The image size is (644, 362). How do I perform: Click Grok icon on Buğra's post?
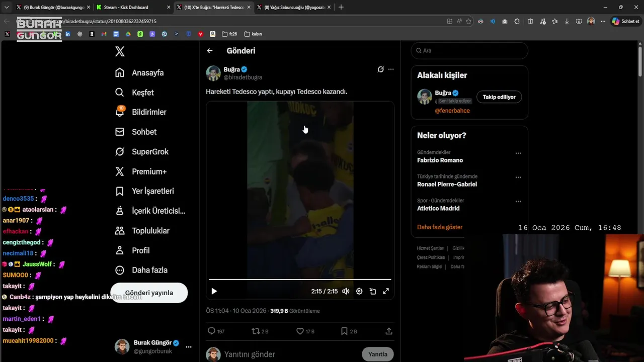(381, 69)
